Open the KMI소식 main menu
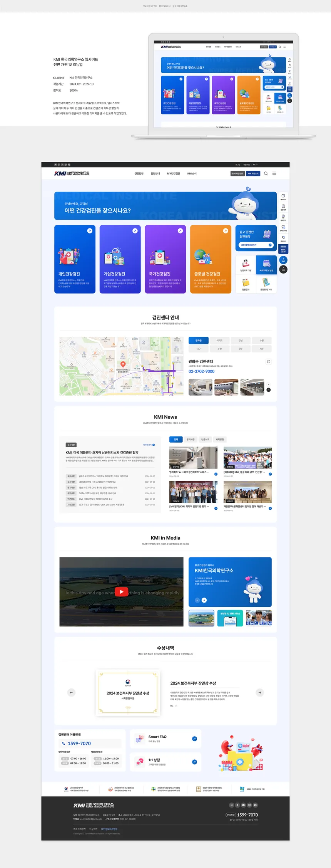This screenshot has width=331, height=868. 192,173
